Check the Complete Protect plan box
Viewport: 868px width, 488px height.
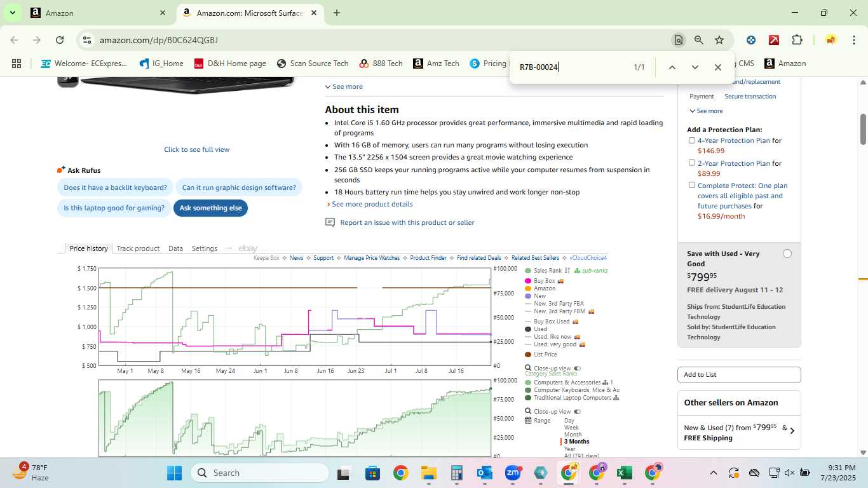[x=692, y=185]
